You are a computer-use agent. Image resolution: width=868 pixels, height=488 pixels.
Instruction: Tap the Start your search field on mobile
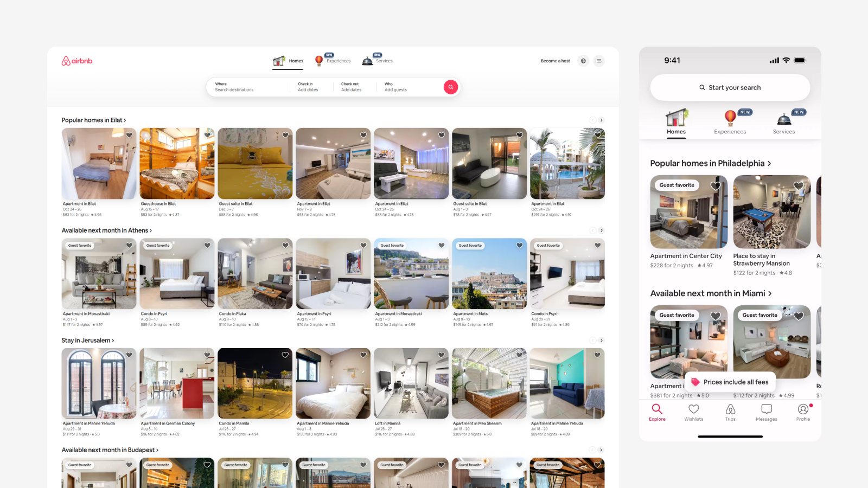730,87
